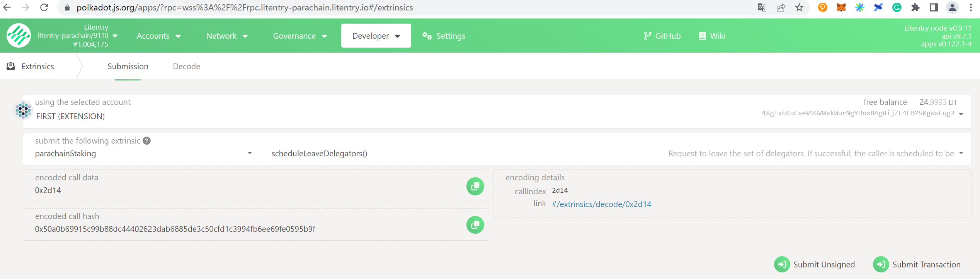Bookmark this page with star icon
Image resolution: width=980 pixels, height=279 pixels.
[799, 8]
